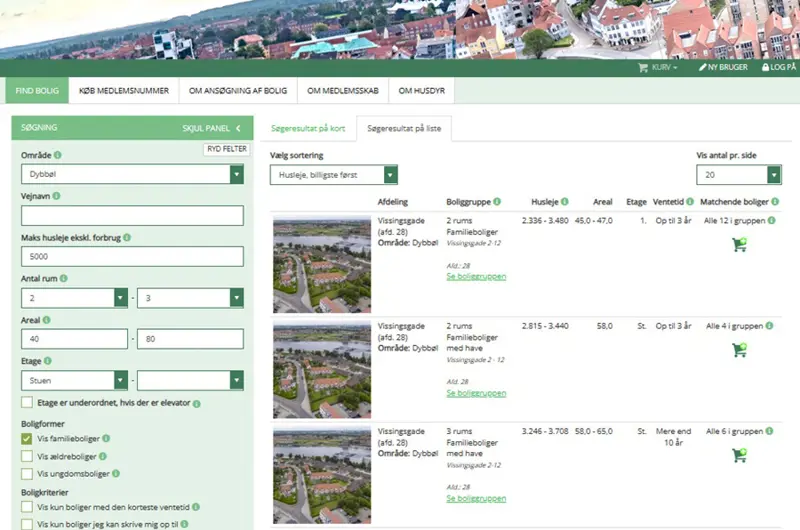
Task: Click info icon next to Husleje column header
Action: click(x=564, y=202)
